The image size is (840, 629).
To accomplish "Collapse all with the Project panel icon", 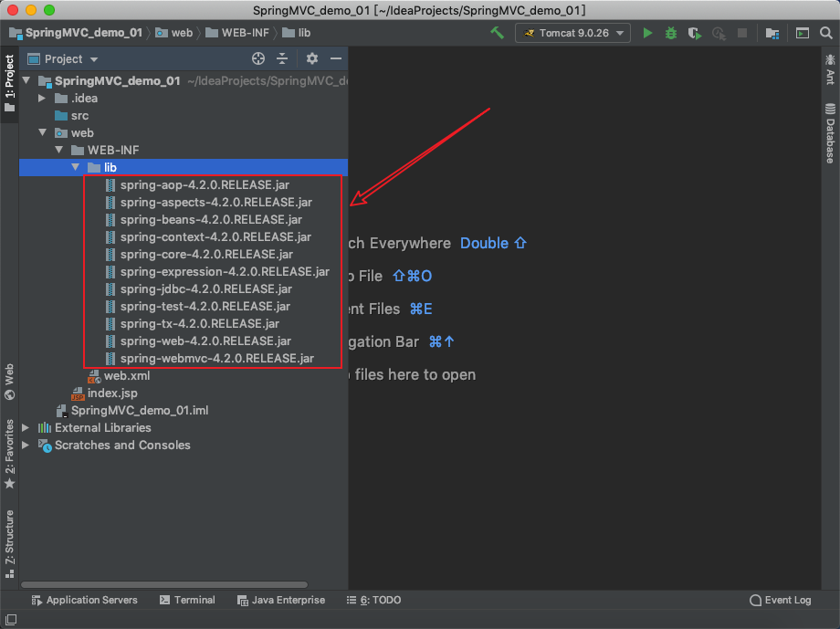I will click(x=282, y=58).
